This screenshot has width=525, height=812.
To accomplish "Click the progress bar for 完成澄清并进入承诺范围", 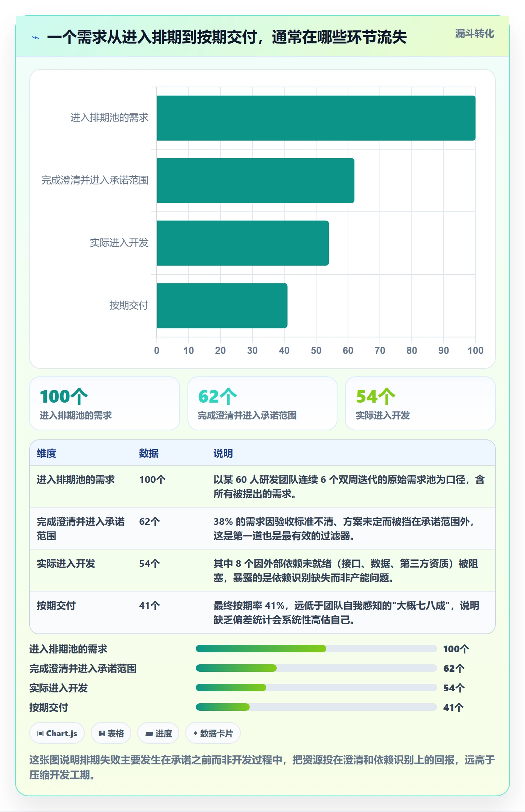I will tap(316, 668).
